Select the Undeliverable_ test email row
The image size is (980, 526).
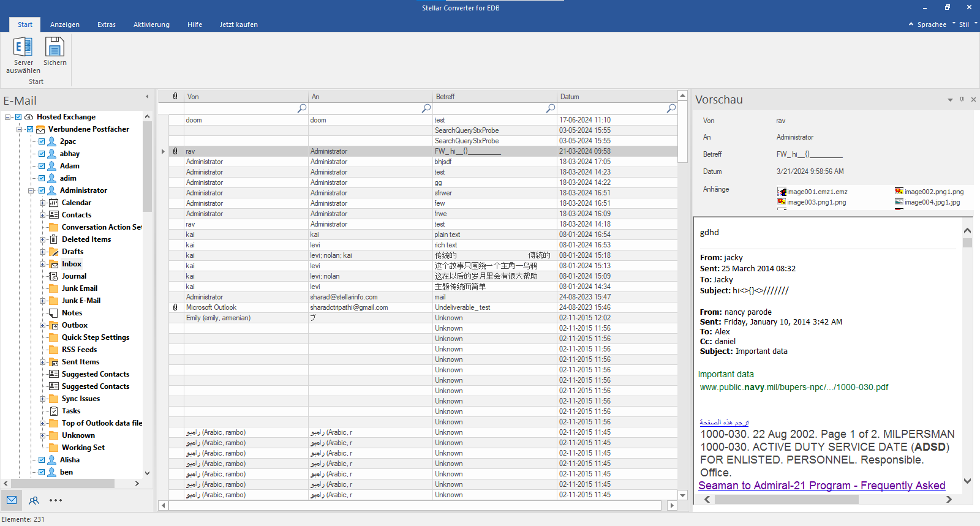(x=423, y=307)
